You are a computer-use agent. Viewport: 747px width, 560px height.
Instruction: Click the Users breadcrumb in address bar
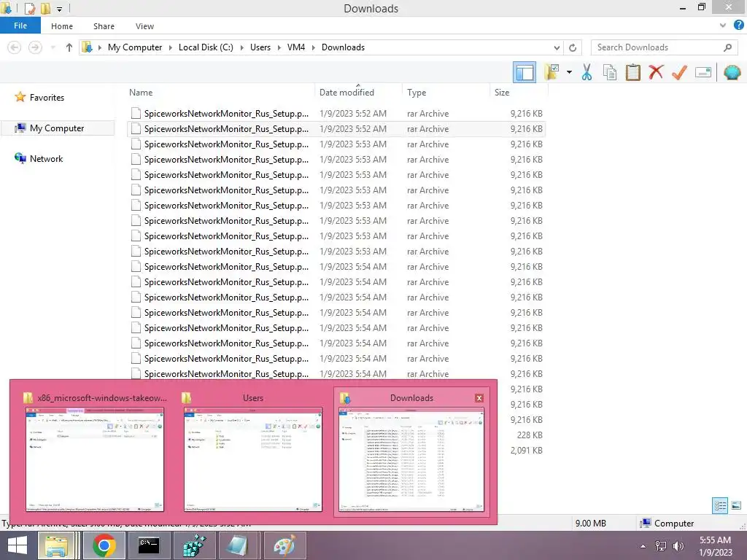(x=260, y=47)
